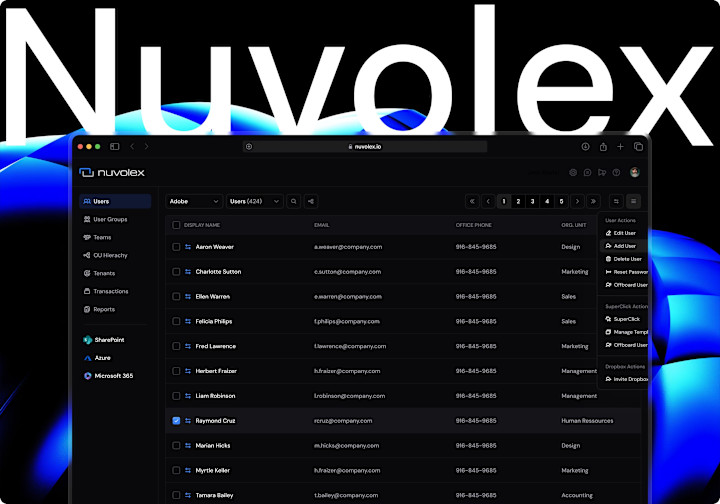Click the sync icon beside Fred Lawrence
The height and width of the screenshot is (504, 720).
coord(188,346)
